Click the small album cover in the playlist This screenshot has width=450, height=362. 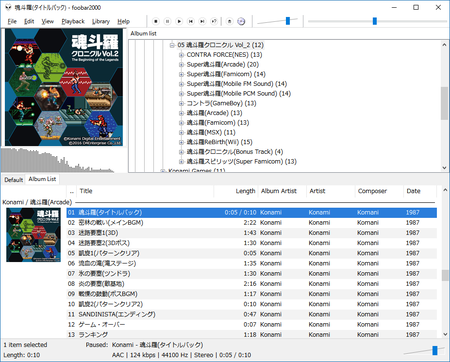tap(33, 235)
